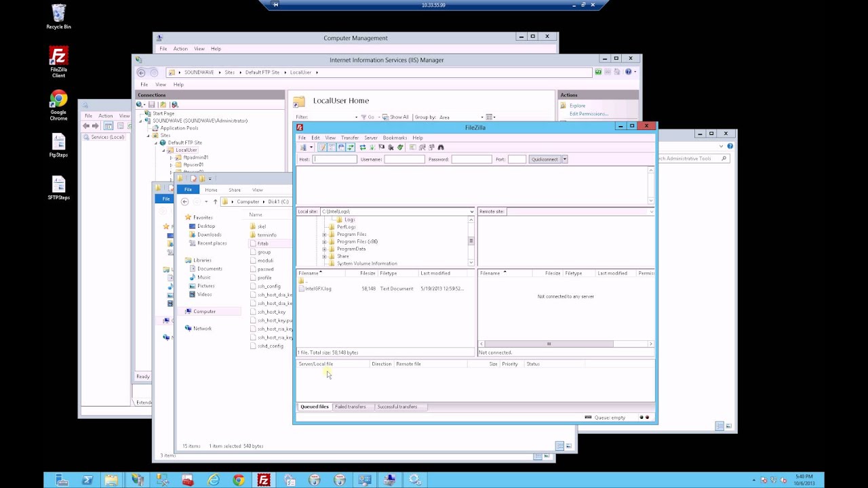Expand the Local site path dropdown
Image resolution: width=868 pixels, height=488 pixels.
471,211
